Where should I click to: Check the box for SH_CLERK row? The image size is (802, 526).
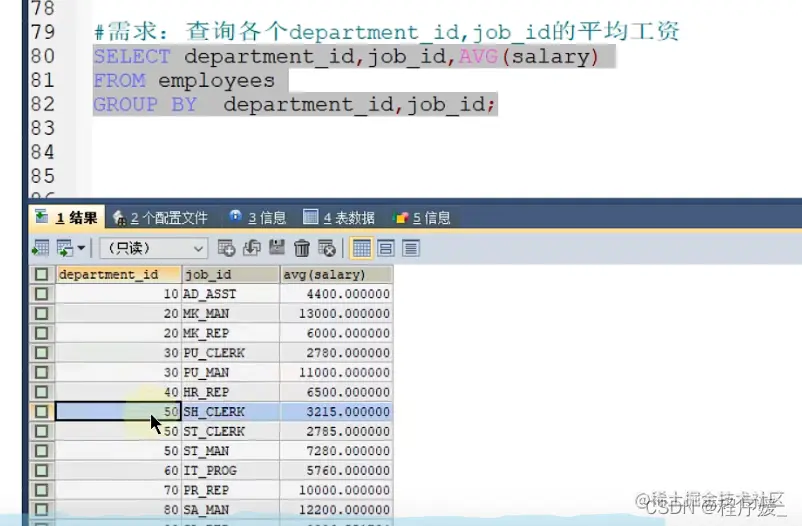[x=41, y=412]
